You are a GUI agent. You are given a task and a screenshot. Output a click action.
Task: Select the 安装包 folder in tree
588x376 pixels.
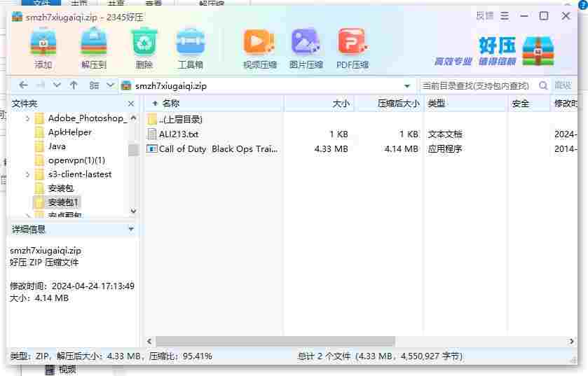tap(61, 188)
